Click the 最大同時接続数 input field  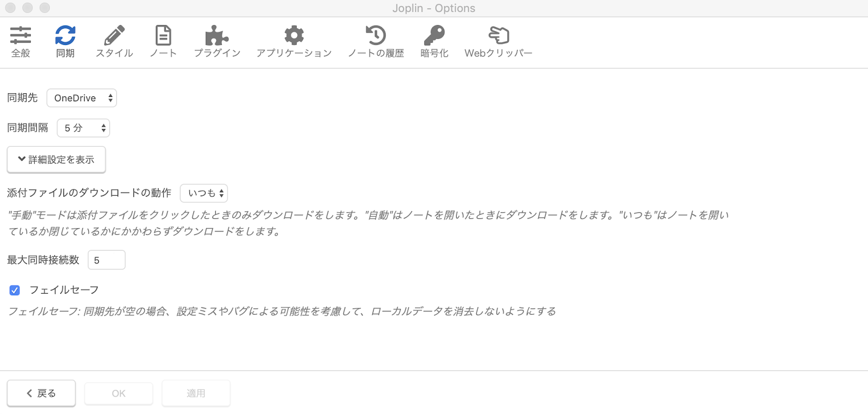click(107, 260)
